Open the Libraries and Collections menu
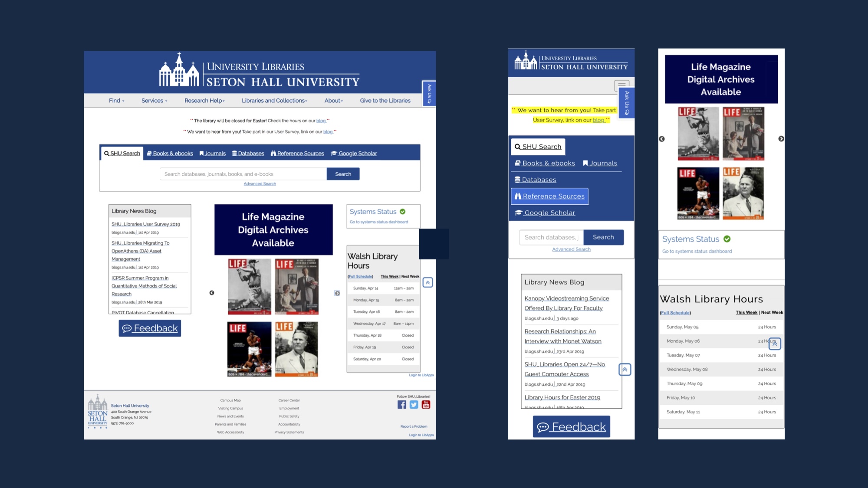 (x=274, y=101)
